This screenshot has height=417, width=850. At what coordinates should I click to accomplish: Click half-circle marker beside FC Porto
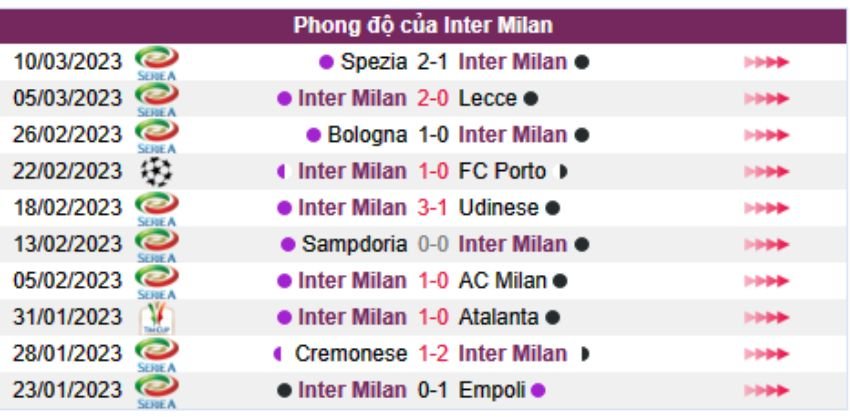click(x=563, y=172)
